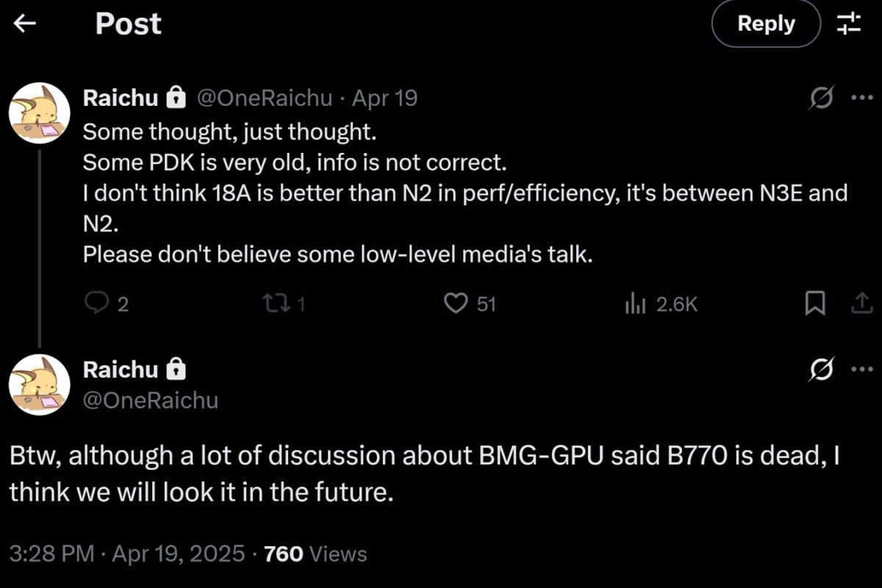Viewport: 882px width, 588px height.
Task: Like the post using the heart icon
Action: point(456,303)
